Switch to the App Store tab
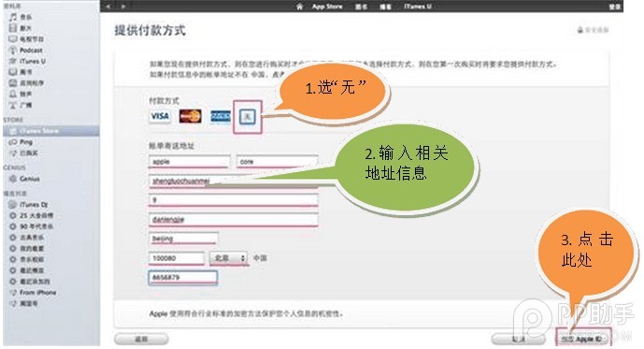The width and height of the screenshot is (644, 349). 327,7
